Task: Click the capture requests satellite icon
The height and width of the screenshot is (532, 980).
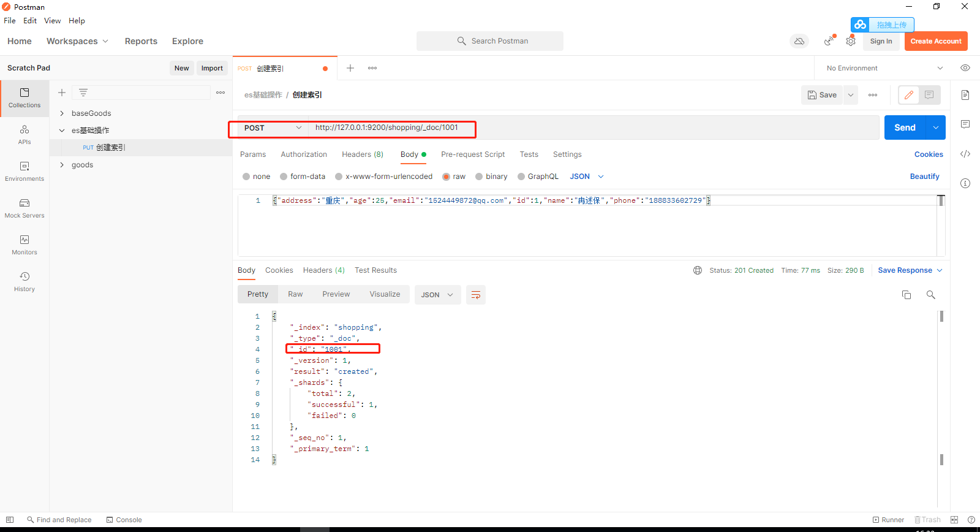Action: (x=829, y=41)
